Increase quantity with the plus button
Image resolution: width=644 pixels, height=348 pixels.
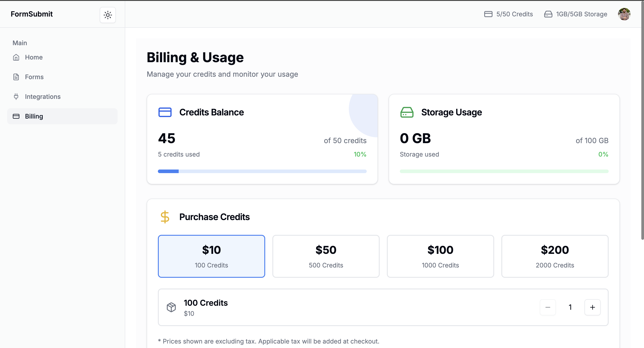(592, 307)
